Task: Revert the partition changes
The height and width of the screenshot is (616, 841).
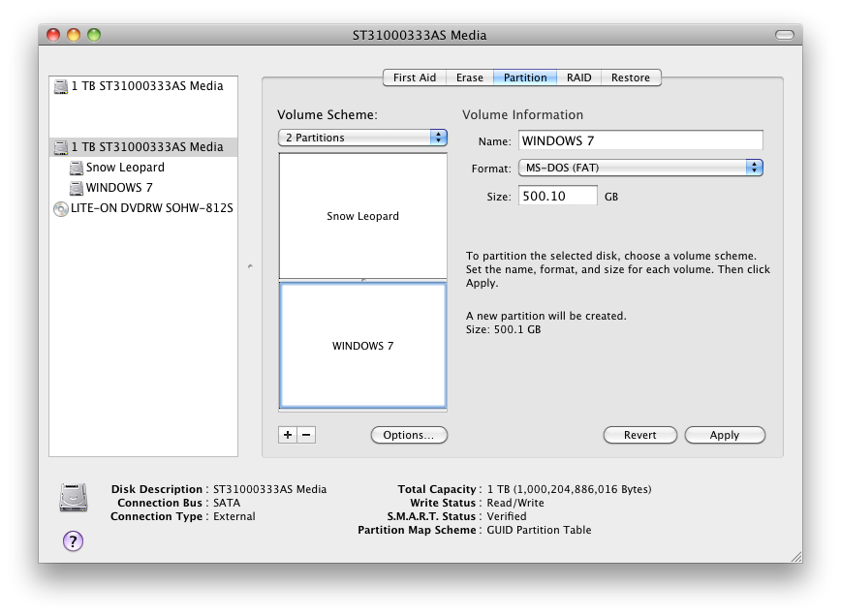Action: pyautogui.click(x=639, y=435)
